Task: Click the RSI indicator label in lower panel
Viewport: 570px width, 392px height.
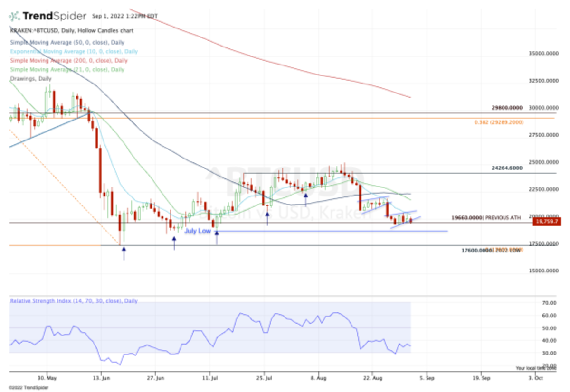Action: [x=73, y=301]
